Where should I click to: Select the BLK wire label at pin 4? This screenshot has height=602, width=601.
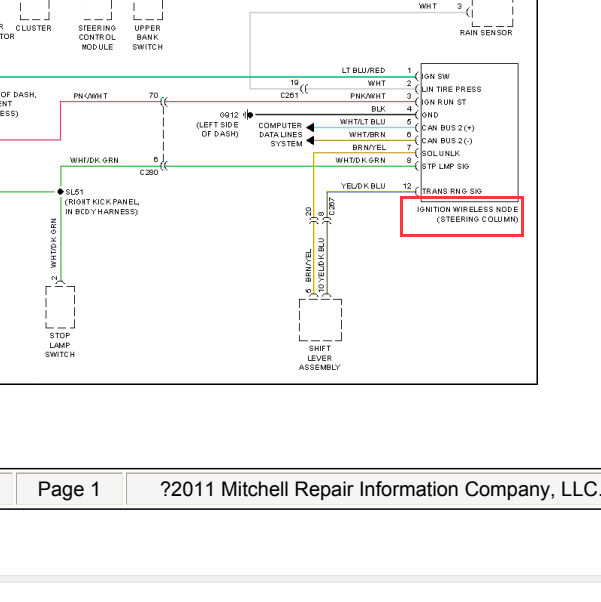[x=378, y=109]
